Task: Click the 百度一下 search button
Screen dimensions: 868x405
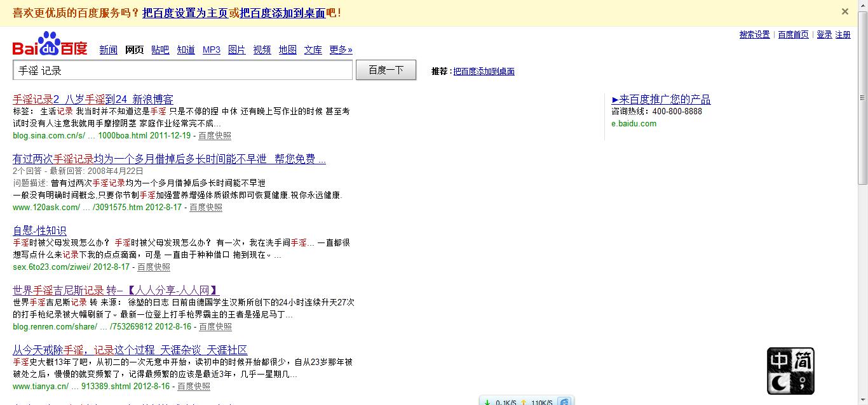Action: point(386,70)
